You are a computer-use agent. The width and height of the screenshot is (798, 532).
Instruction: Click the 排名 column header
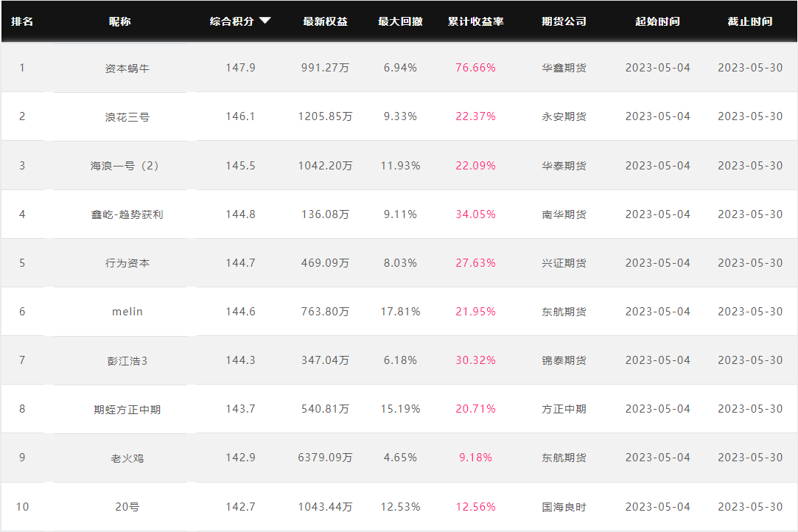pyautogui.click(x=22, y=21)
